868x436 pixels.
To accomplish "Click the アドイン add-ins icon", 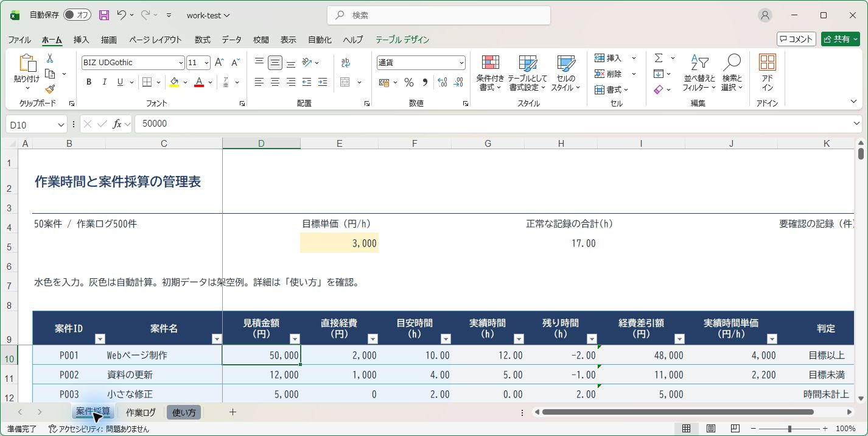I will point(768,73).
